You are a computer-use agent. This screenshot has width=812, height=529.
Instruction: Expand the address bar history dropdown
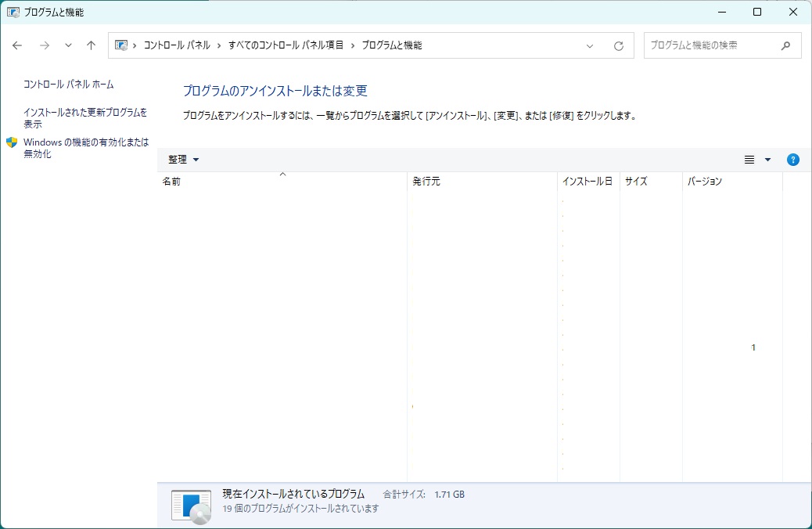pyautogui.click(x=589, y=45)
